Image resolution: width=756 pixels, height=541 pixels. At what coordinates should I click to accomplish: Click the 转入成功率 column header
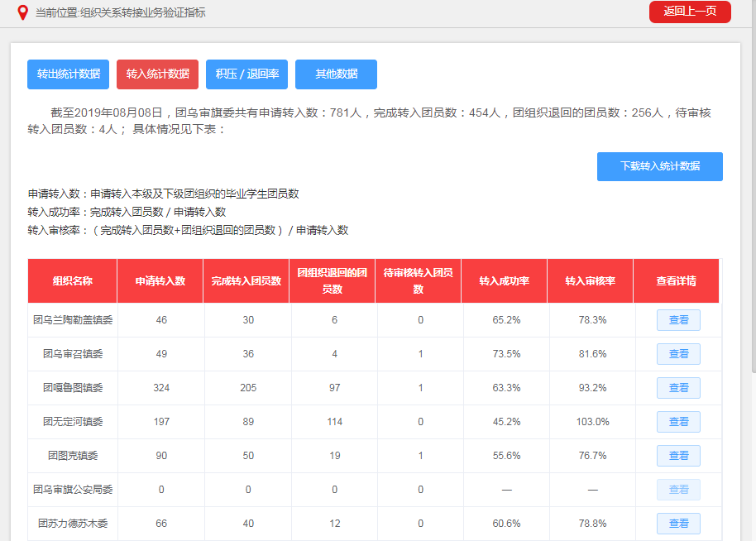pos(505,281)
